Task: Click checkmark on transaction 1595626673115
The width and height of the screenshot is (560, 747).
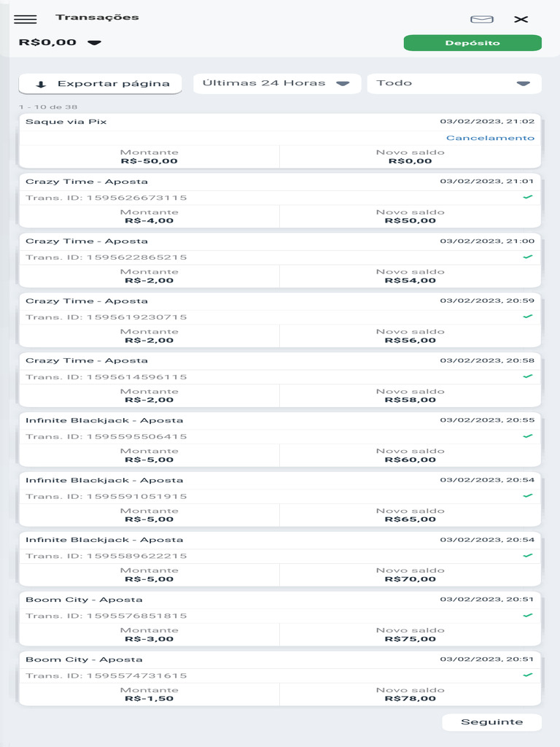Action: pos(528,197)
